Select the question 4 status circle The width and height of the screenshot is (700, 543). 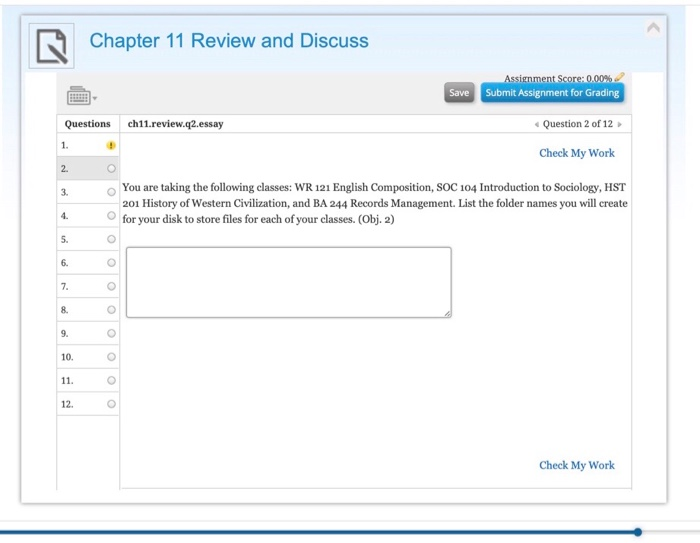111,216
